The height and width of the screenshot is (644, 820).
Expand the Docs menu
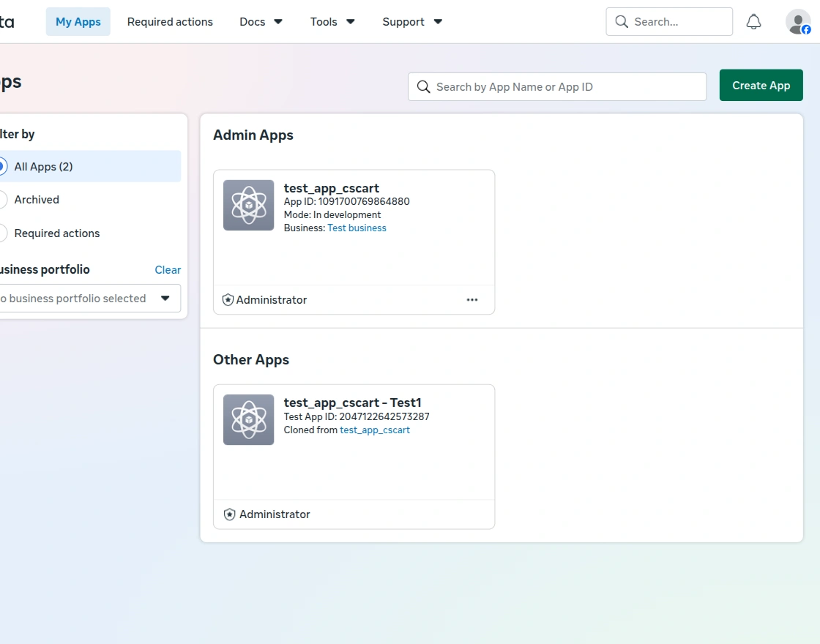(261, 22)
